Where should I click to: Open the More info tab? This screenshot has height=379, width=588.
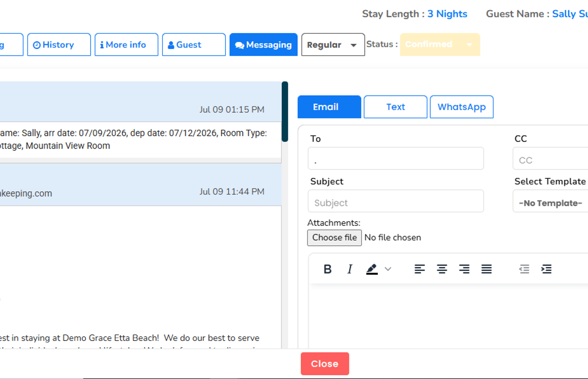[126, 45]
